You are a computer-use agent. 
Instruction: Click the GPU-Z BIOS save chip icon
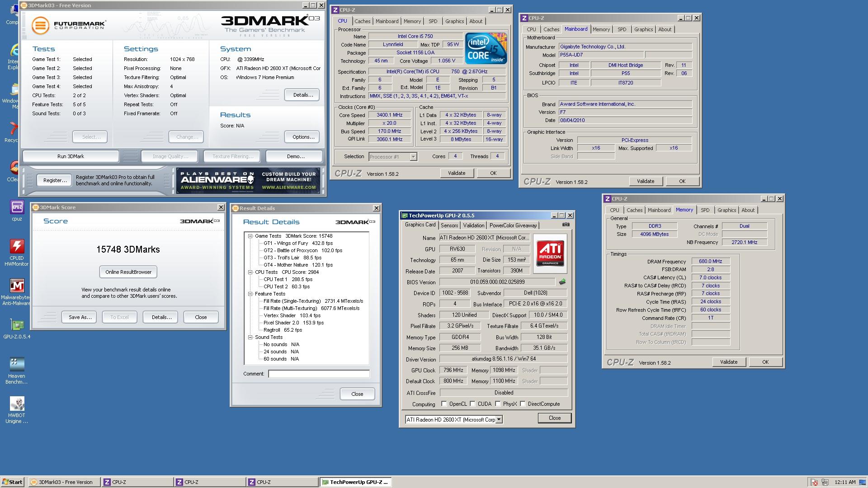[562, 282]
